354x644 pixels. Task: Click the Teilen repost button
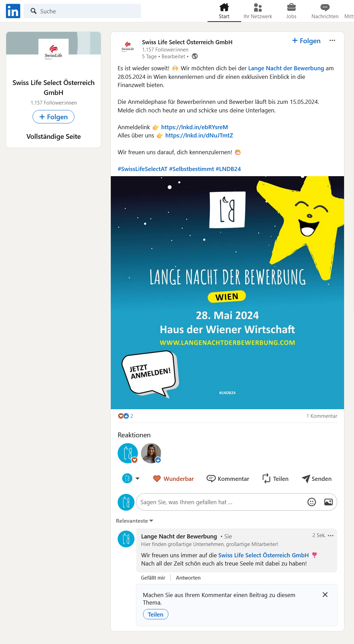275,479
